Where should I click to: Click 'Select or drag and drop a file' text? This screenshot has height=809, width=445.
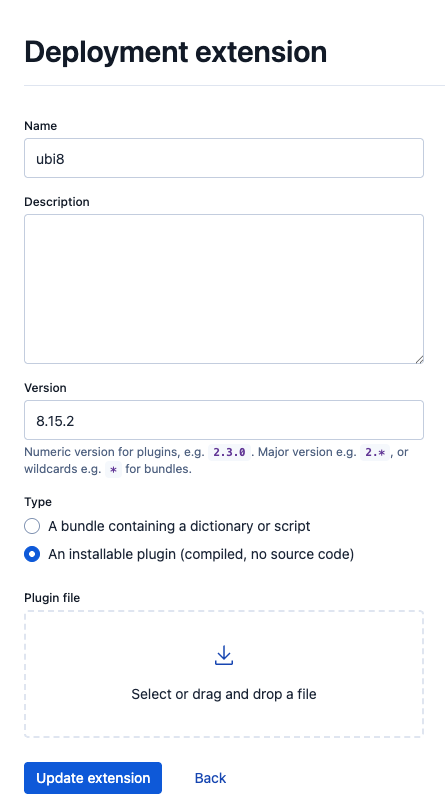coord(224,694)
